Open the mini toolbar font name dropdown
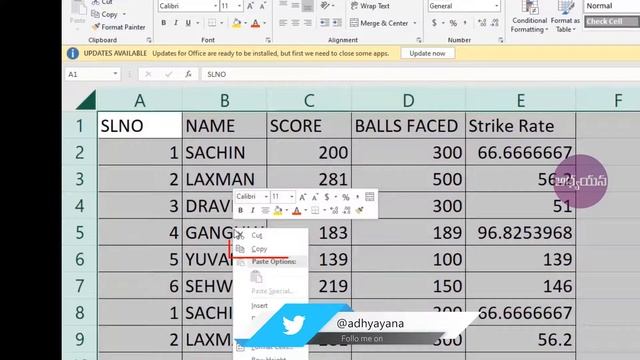The height and width of the screenshot is (360, 640). pyautogui.click(x=266, y=197)
